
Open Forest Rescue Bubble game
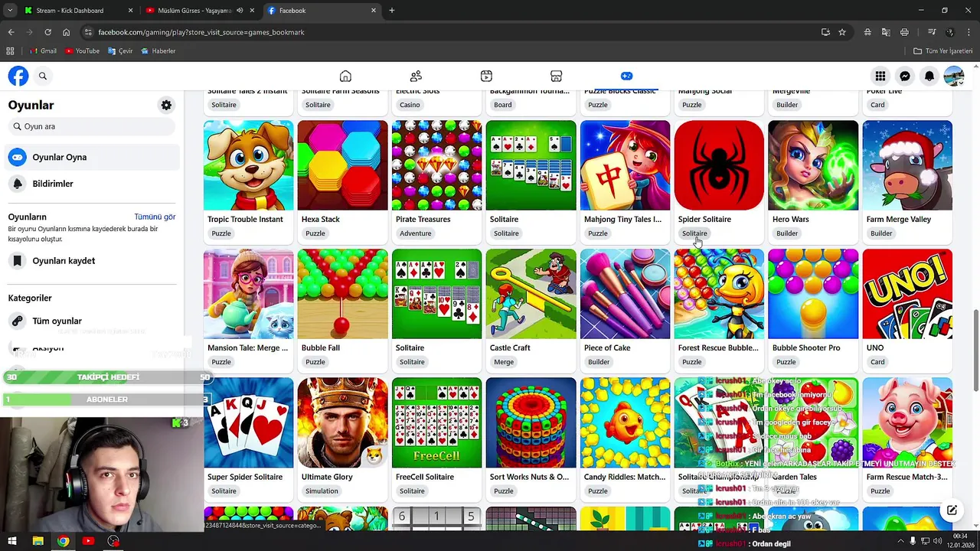(x=719, y=294)
